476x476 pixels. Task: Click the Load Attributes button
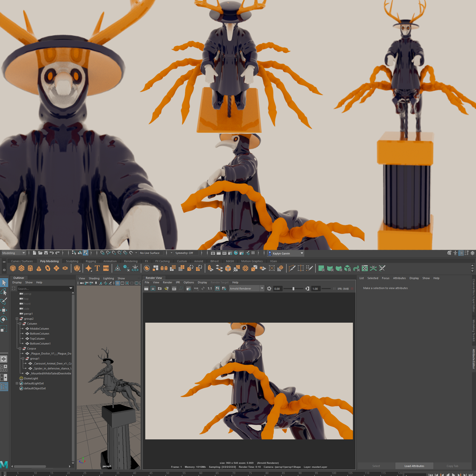click(x=414, y=466)
